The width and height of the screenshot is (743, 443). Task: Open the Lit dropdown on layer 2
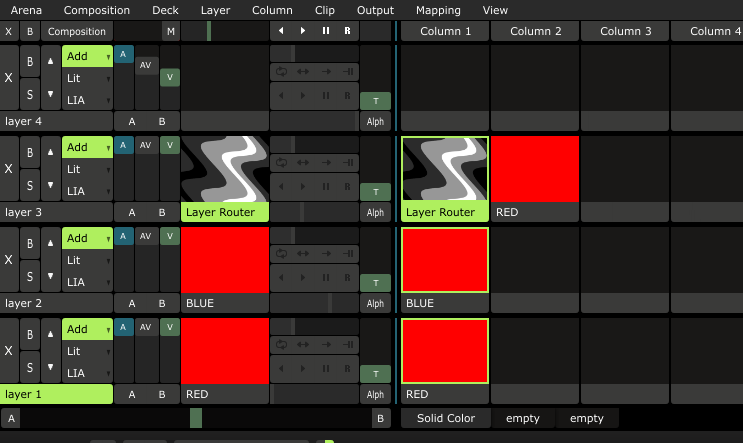click(x=88, y=260)
